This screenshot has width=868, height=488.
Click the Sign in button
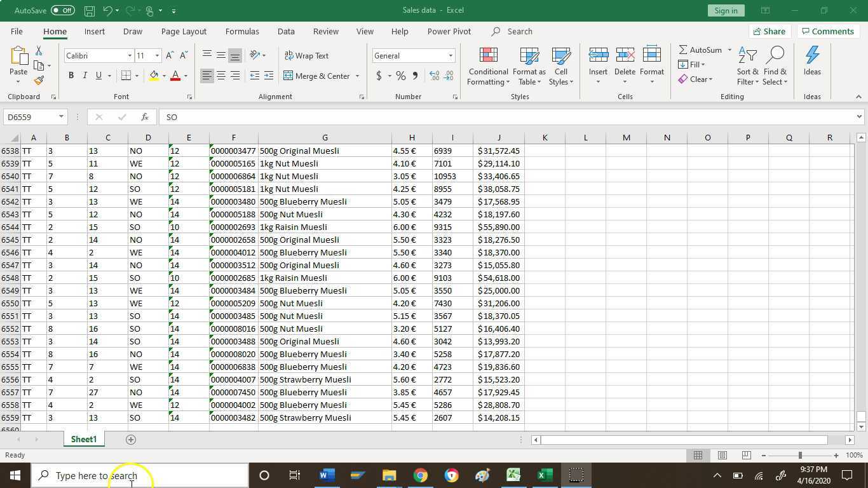click(x=725, y=10)
